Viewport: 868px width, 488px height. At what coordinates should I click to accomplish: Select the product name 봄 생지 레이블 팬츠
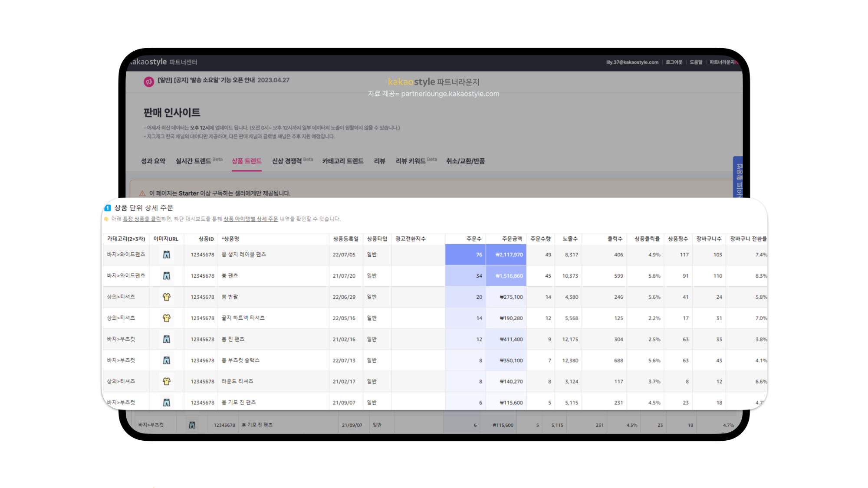pyautogui.click(x=244, y=255)
